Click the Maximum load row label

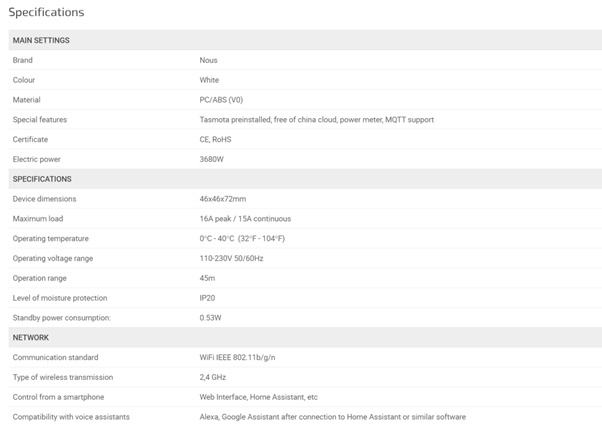(40, 219)
